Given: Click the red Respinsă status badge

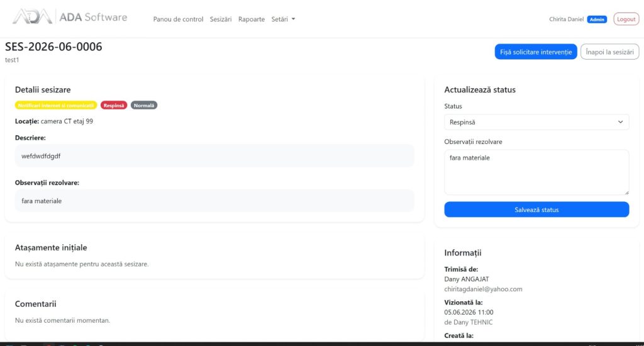Looking at the screenshot, I should [114, 106].
